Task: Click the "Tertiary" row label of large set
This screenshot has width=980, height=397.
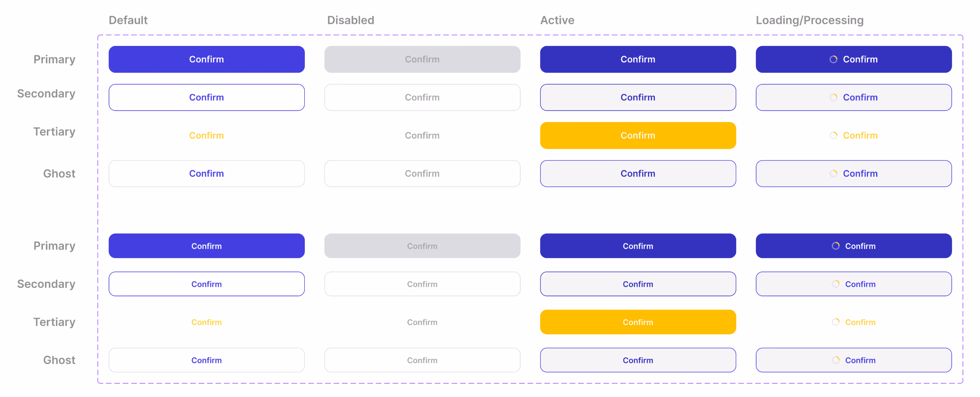Action: [x=54, y=132]
